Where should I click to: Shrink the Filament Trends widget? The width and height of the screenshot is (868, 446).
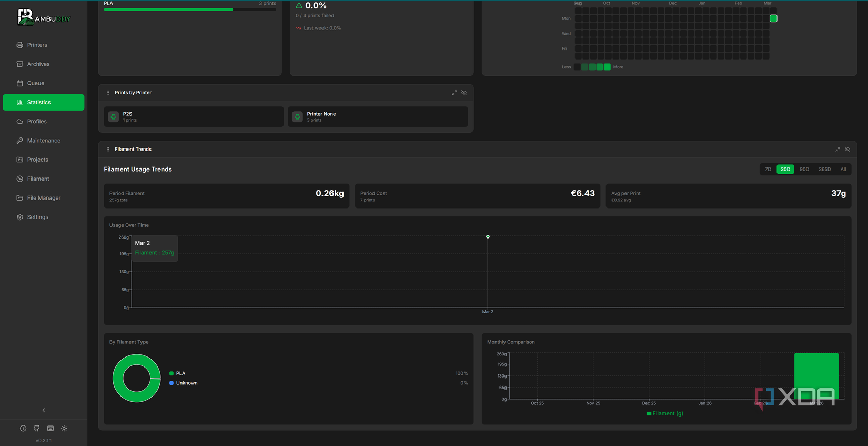pyautogui.click(x=838, y=150)
